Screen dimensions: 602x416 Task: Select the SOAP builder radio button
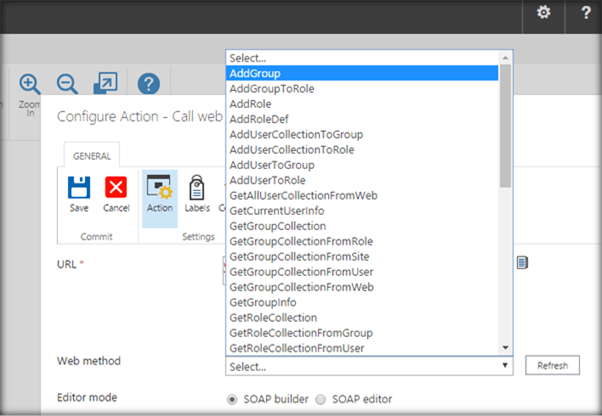[x=232, y=399]
